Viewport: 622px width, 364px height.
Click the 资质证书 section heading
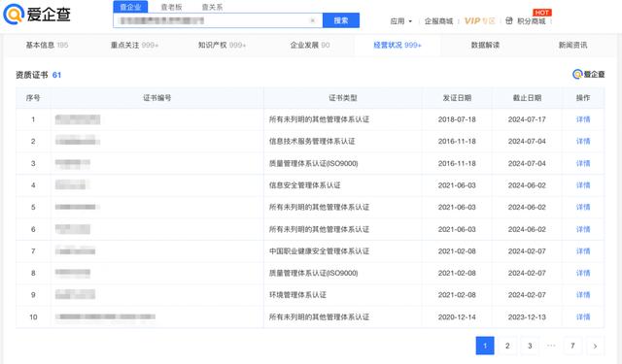coord(32,75)
